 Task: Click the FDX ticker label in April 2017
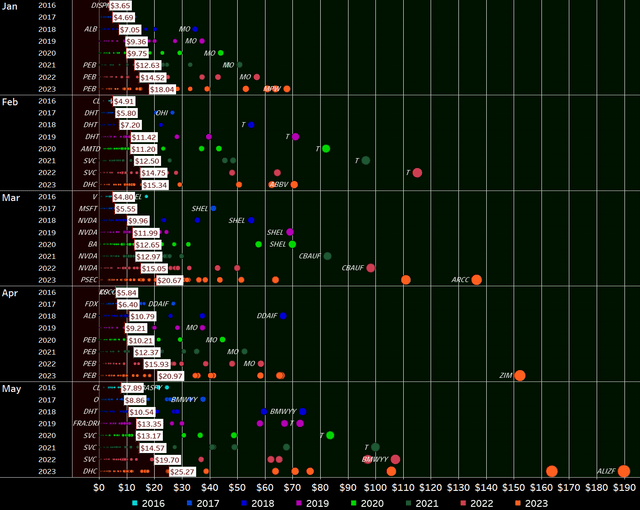pyautogui.click(x=91, y=304)
